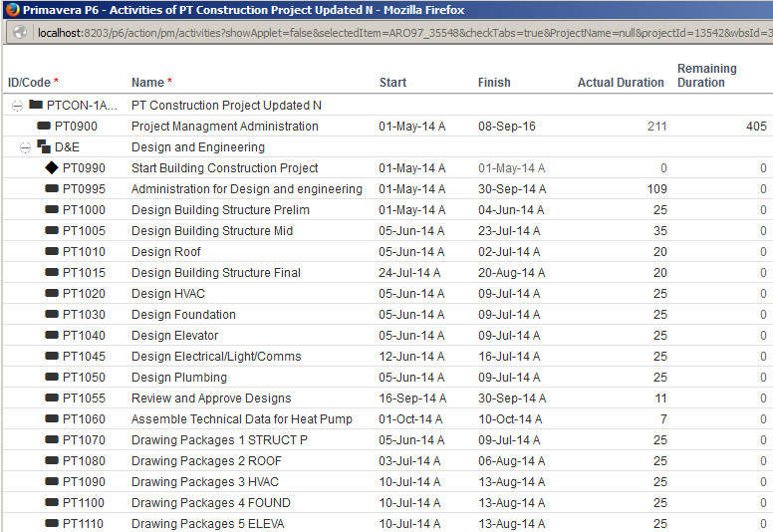773x532 pixels.
Task: Click the activity icon for PT1050
Action: point(52,377)
